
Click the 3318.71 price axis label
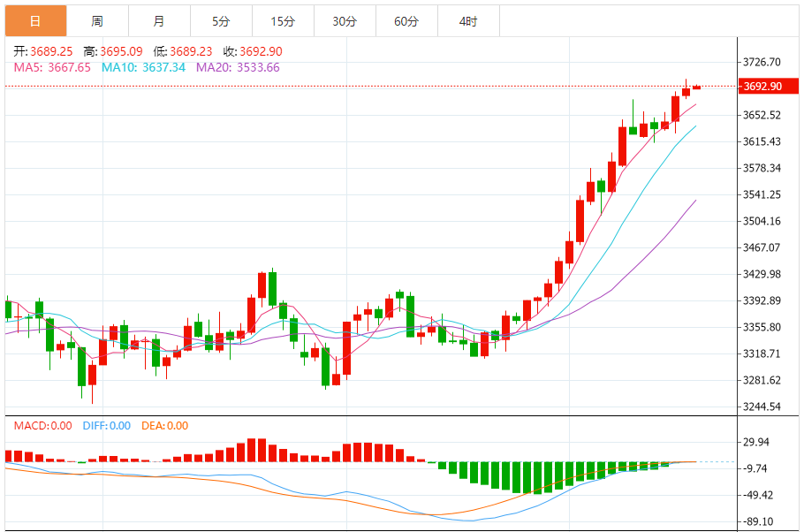[x=762, y=353]
